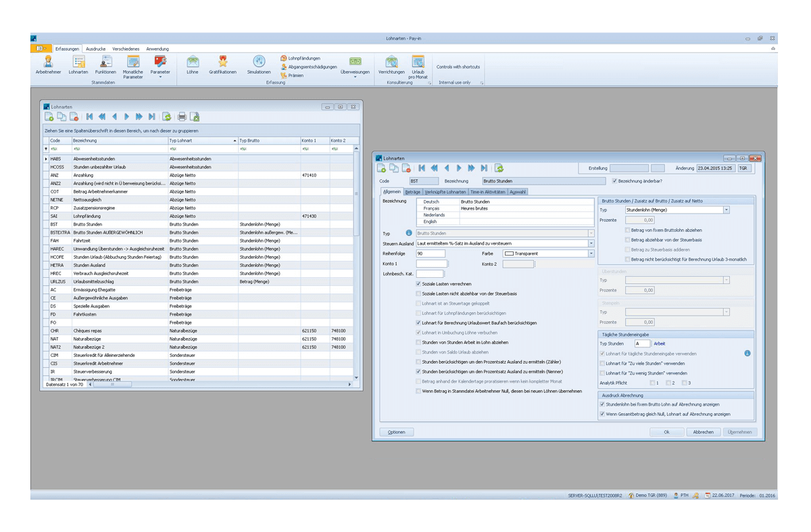Toggle 'Betrag von fixem Bruttolohn abziehen' checkbox
Viewport: 811px width, 532px height.
coord(628,231)
